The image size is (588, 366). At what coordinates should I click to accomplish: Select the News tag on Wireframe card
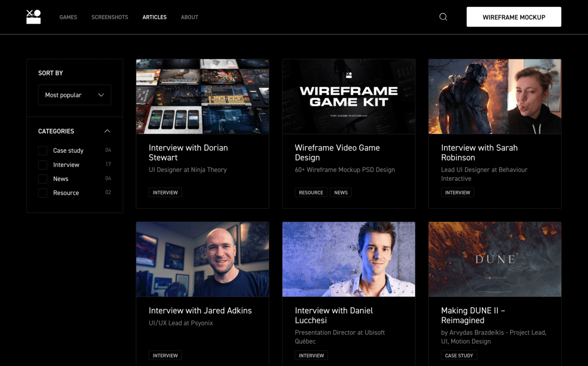point(341,193)
